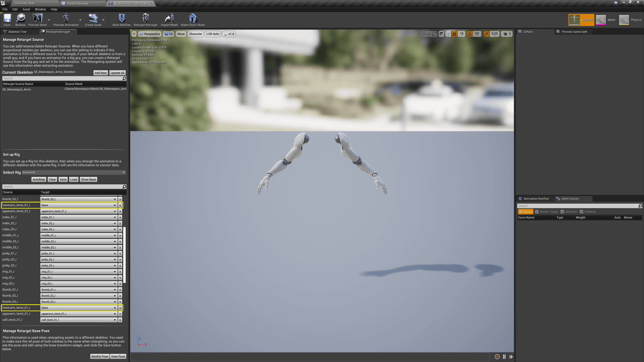Click the Show Base button
This screenshot has height=362, width=644.
pyautogui.click(x=88, y=179)
